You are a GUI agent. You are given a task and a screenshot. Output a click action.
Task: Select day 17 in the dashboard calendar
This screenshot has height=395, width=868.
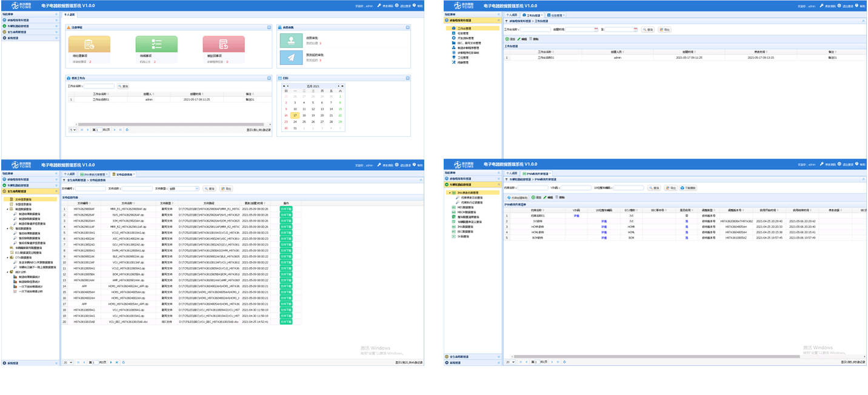[x=295, y=115]
